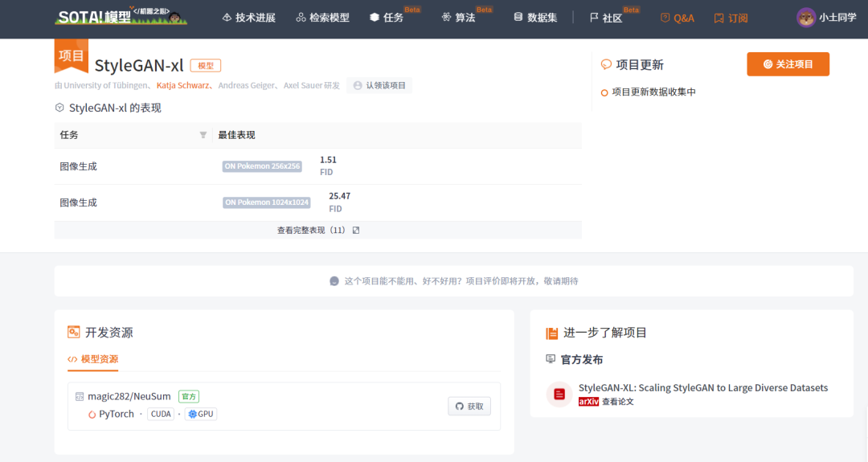Open the 订阅 subscription link
868x462 pixels.
tap(731, 18)
